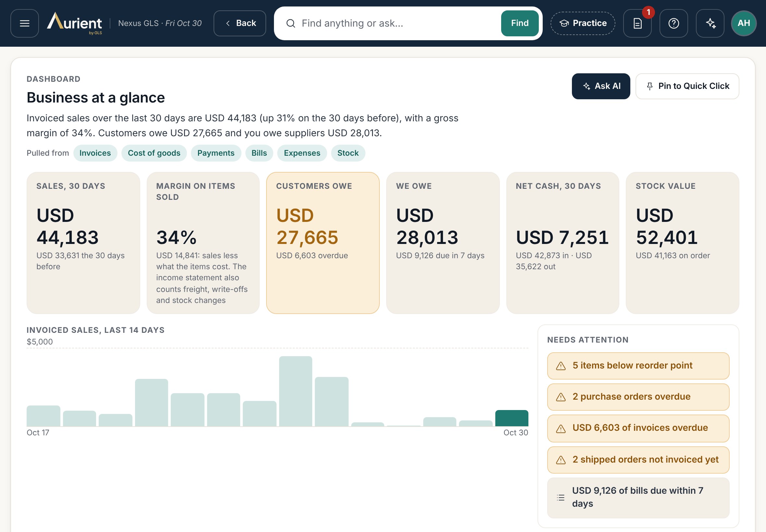Click the 'Oct 30' axis label
The image size is (766, 532).
tap(515, 433)
